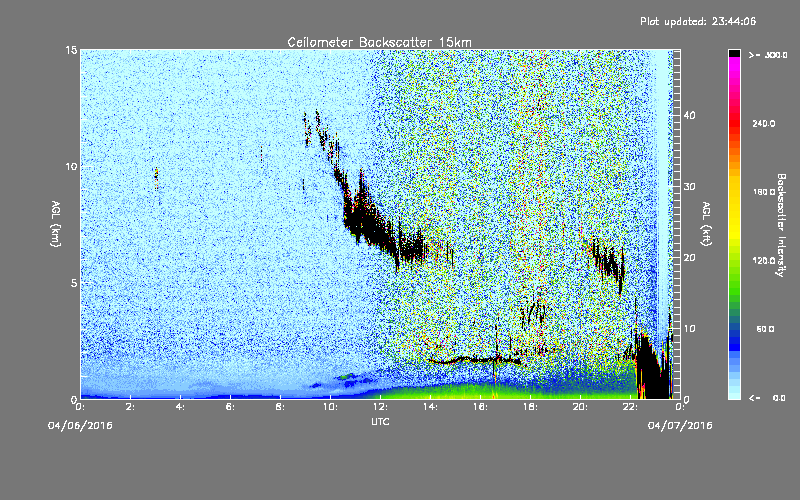
Task: Click the "5" km tick on left axis
Action: 74,283
